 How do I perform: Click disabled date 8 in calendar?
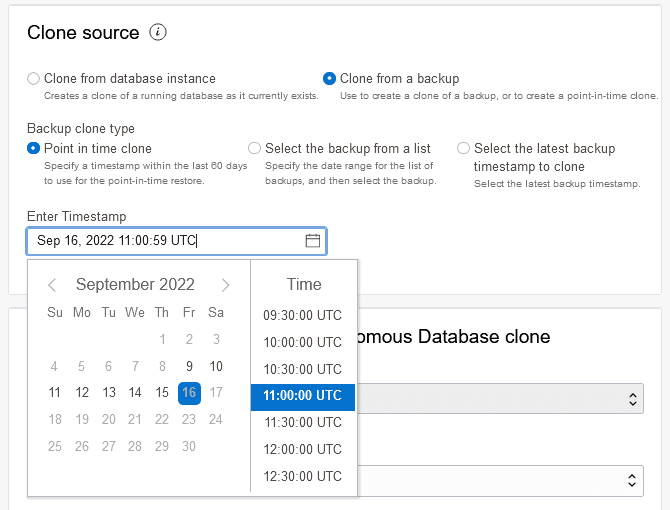[x=162, y=366]
